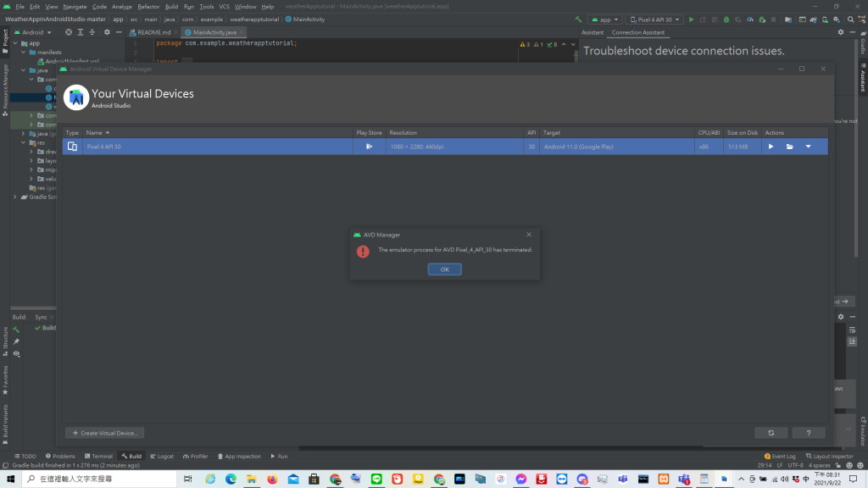Click the Make Project hammer icon

pyautogui.click(x=578, y=19)
